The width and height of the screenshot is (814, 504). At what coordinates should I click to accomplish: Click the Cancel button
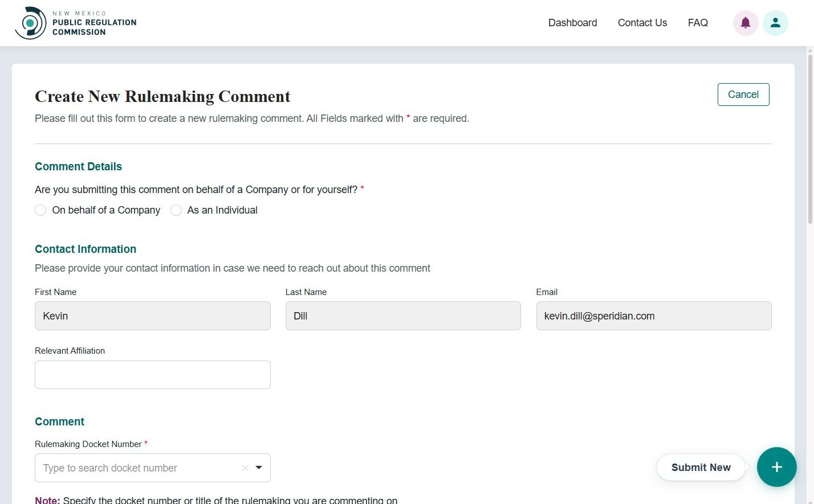743,94
